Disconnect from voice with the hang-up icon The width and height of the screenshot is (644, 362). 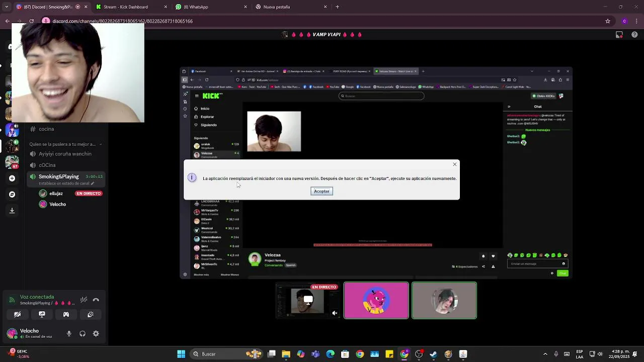pos(96,300)
